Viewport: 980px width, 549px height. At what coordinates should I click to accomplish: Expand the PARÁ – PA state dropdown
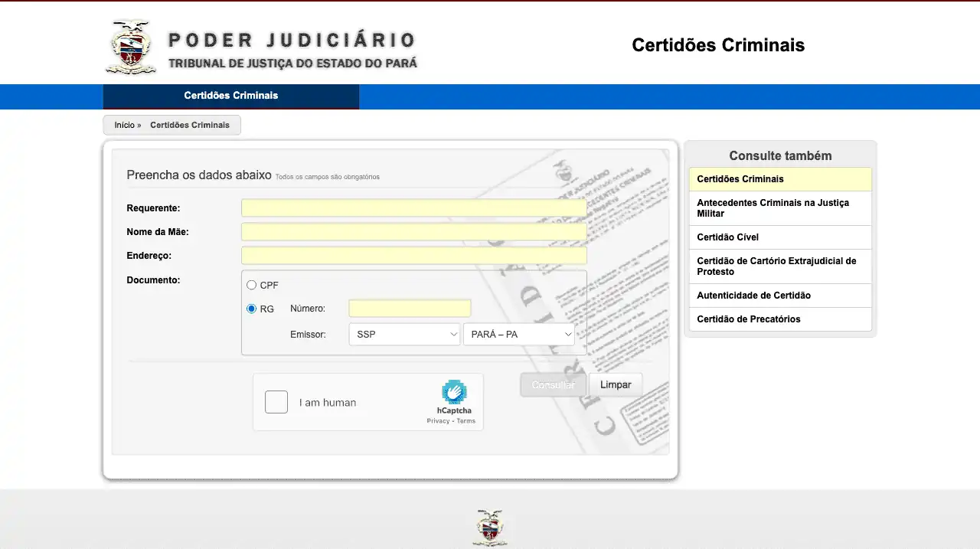coord(519,335)
